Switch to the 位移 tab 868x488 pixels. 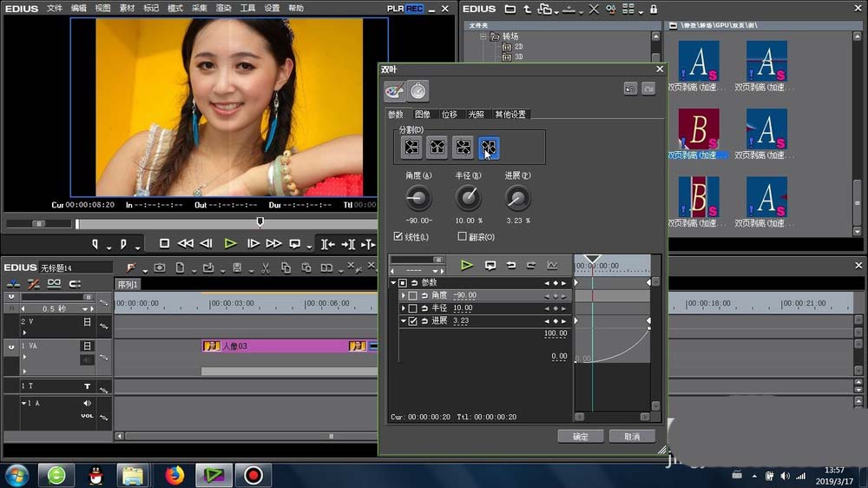449,114
